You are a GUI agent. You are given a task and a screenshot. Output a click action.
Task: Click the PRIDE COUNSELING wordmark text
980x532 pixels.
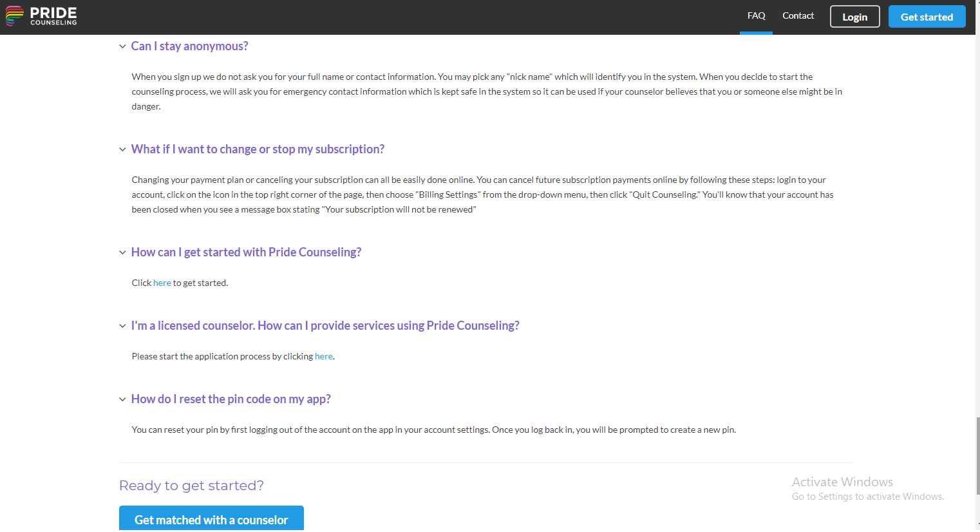(x=53, y=16)
